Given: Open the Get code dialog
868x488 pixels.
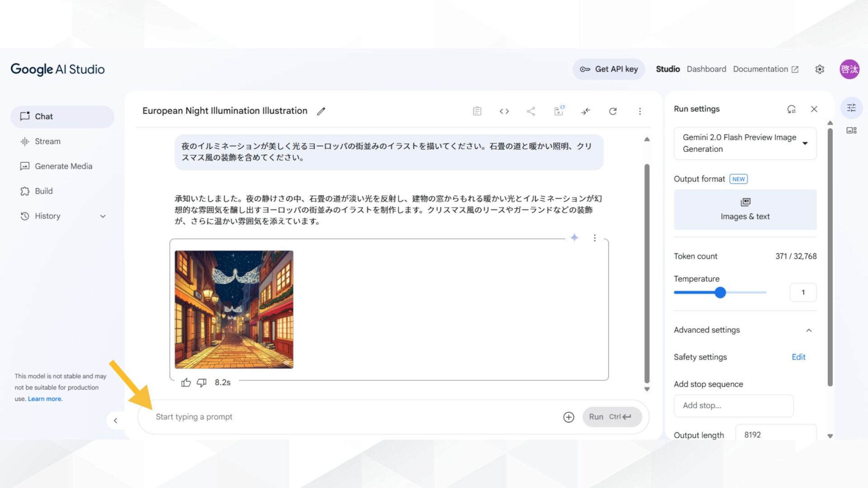Looking at the screenshot, I should [504, 111].
